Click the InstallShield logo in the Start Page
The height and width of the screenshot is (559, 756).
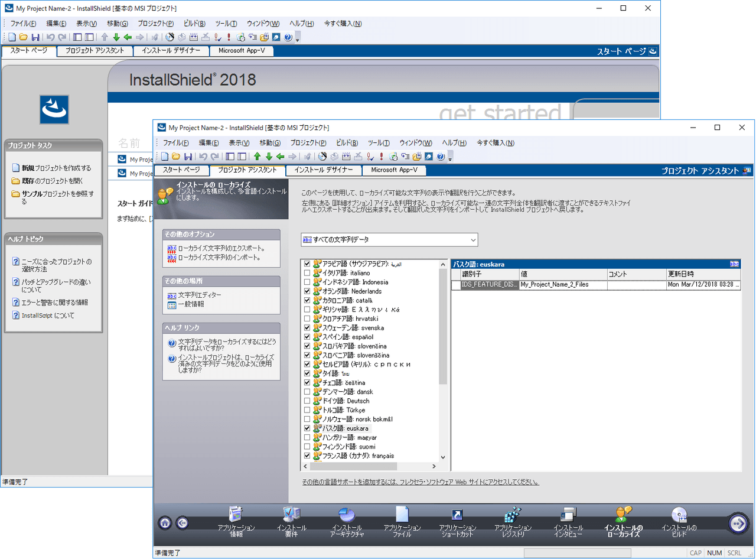[x=54, y=109]
